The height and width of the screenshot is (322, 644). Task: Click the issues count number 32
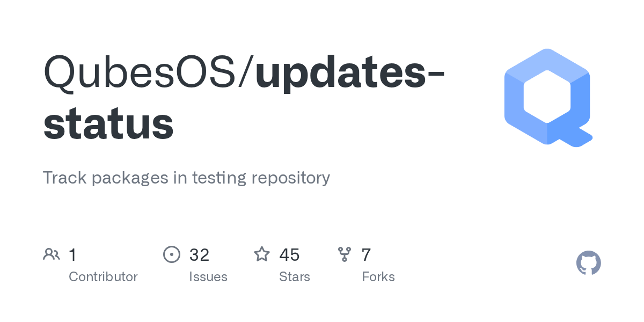click(x=199, y=254)
